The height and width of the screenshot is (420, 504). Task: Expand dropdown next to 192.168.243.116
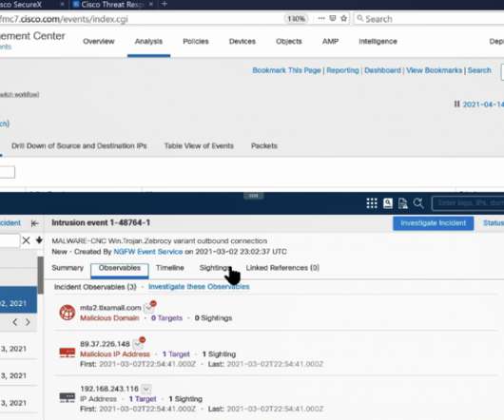pos(146,389)
